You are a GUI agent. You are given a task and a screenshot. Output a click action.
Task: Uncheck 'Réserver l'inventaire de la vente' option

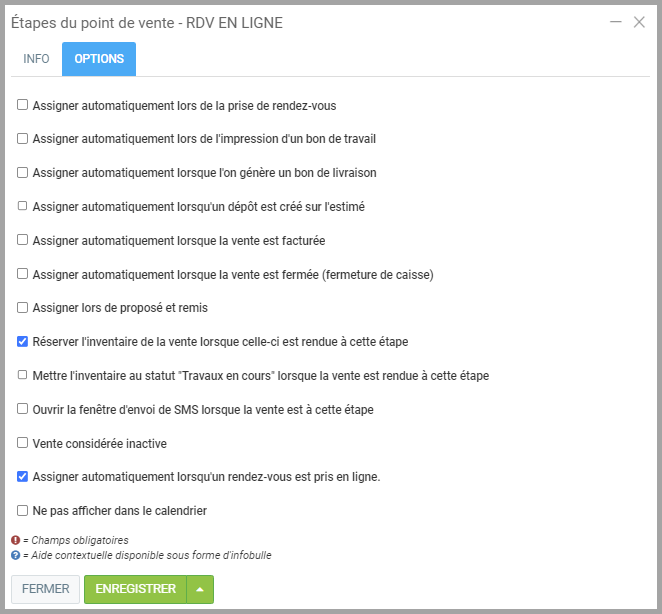click(x=23, y=341)
